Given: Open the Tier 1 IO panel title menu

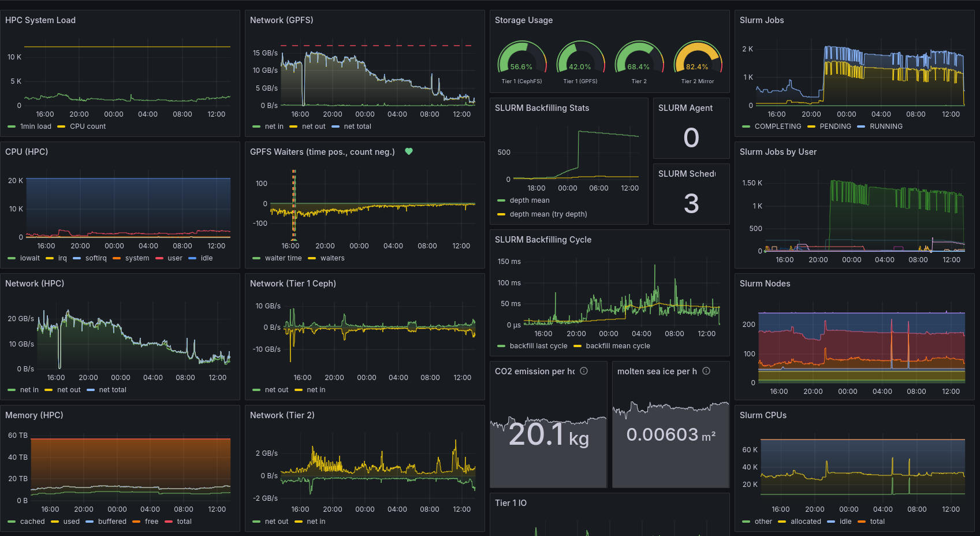Looking at the screenshot, I should [x=511, y=503].
